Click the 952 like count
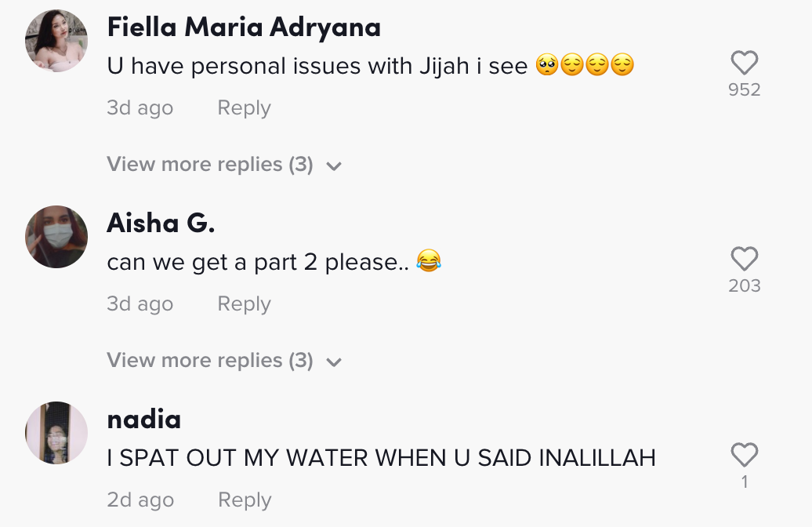The image size is (812, 527). click(744, 90)
